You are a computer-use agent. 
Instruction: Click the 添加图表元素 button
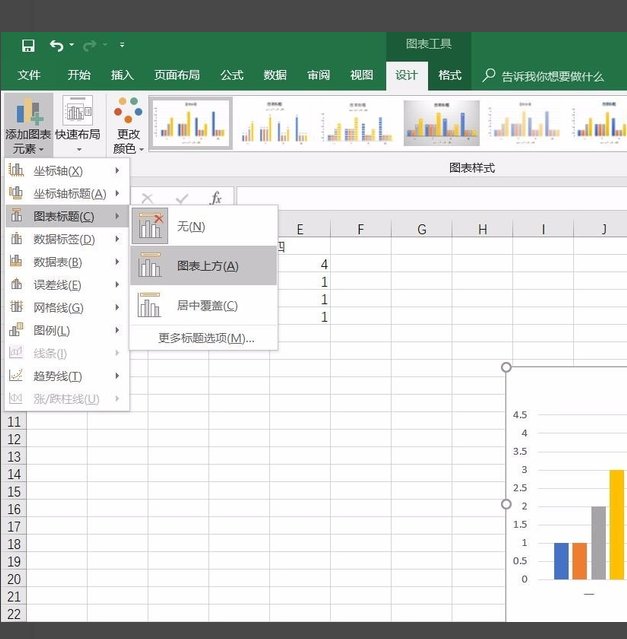pyautogui.click(x=28, y=125)
